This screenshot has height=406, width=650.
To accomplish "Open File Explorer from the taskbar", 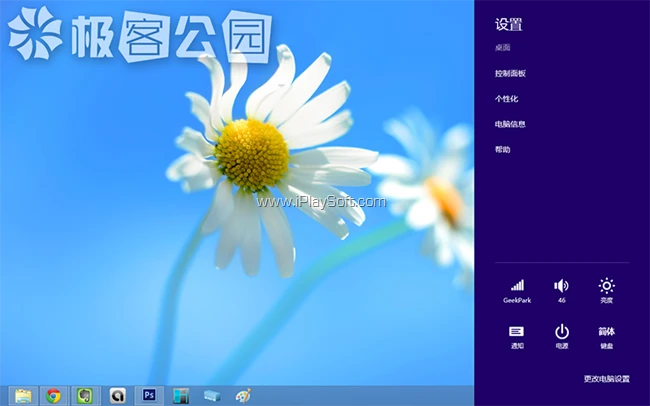I will coord(23,396).
